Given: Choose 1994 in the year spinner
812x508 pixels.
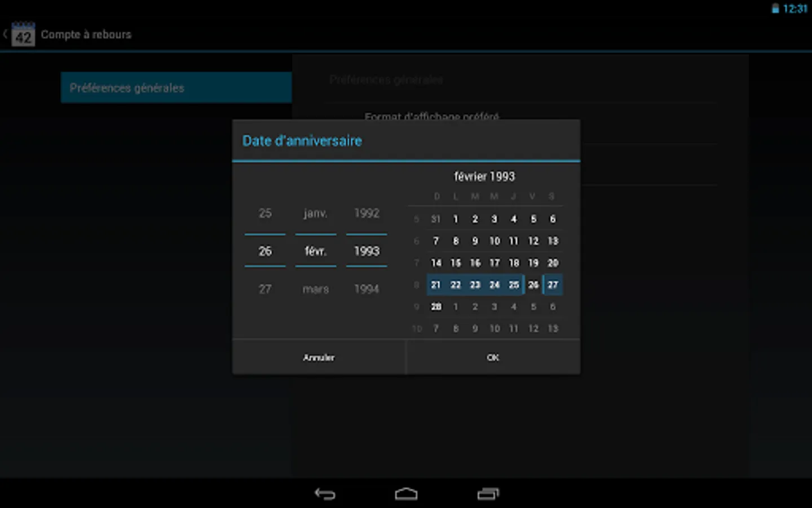Looking at the screenshot, I should (366, 288).
